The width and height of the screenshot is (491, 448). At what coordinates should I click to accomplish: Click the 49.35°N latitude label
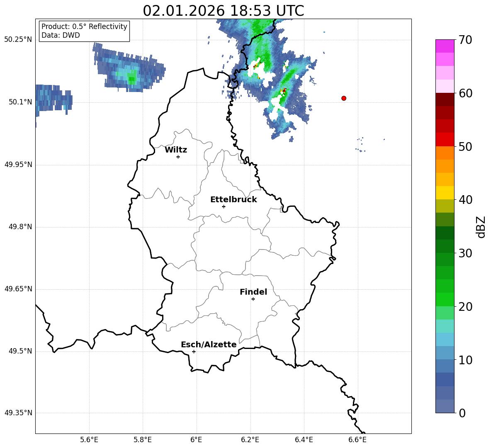tap(18, 413)
